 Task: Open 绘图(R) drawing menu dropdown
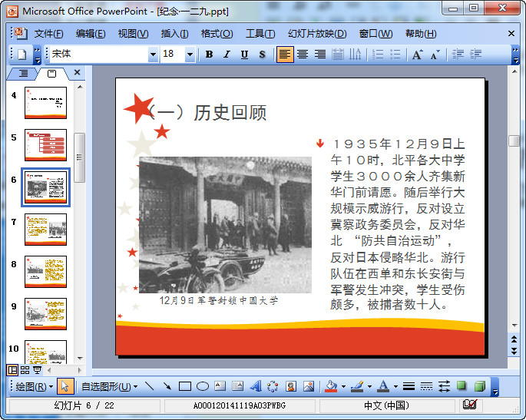click(x=35, y=386)
